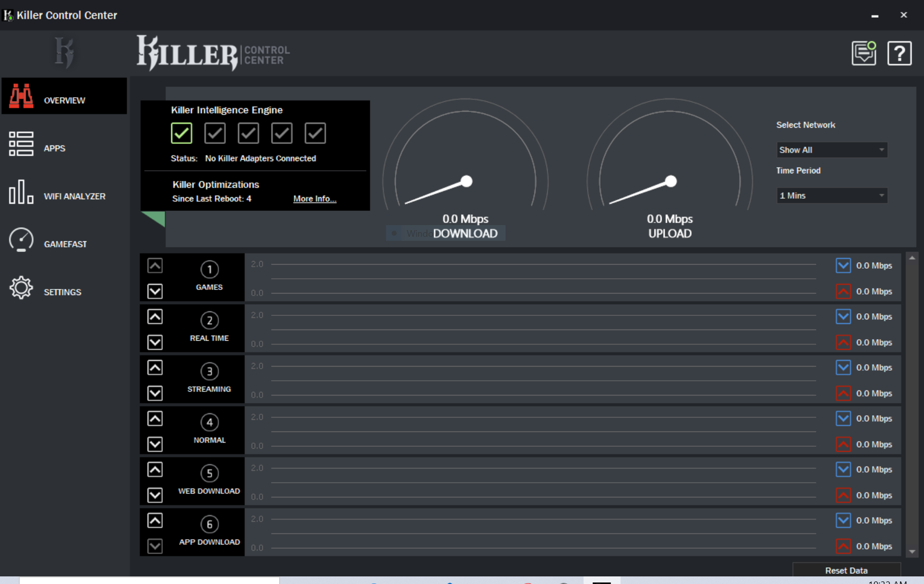The height and width of the screenshot is (584, 924).
Task: Click the Killer logo above the sidebar
Action: tap(64, 53)
